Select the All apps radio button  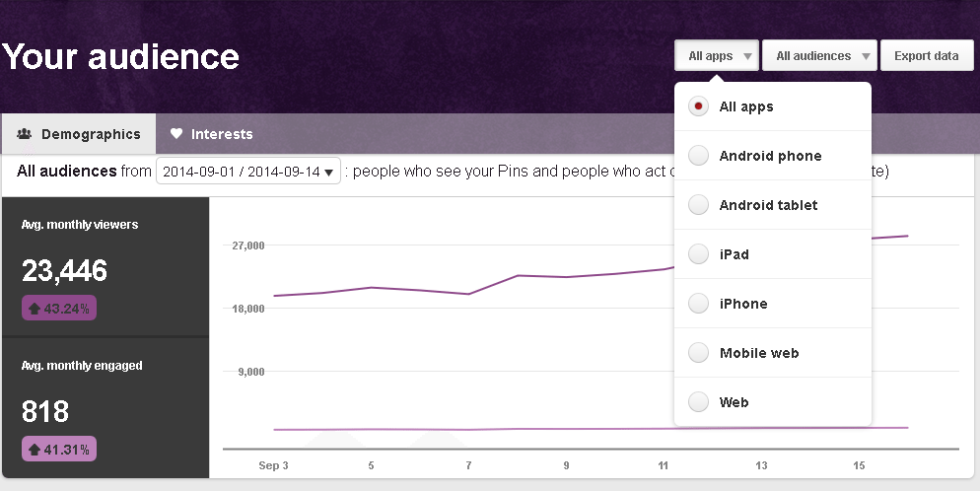699,106
